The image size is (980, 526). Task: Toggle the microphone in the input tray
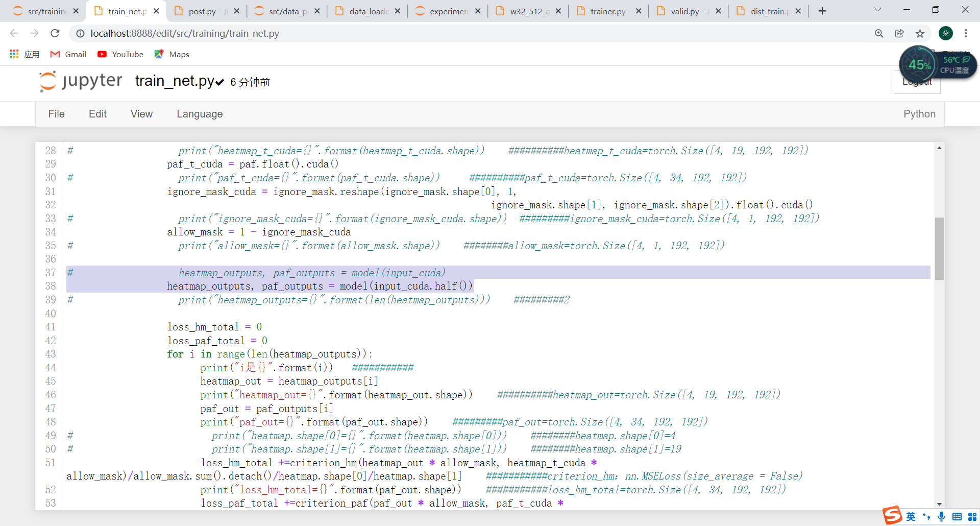click(x=941, y=516)
